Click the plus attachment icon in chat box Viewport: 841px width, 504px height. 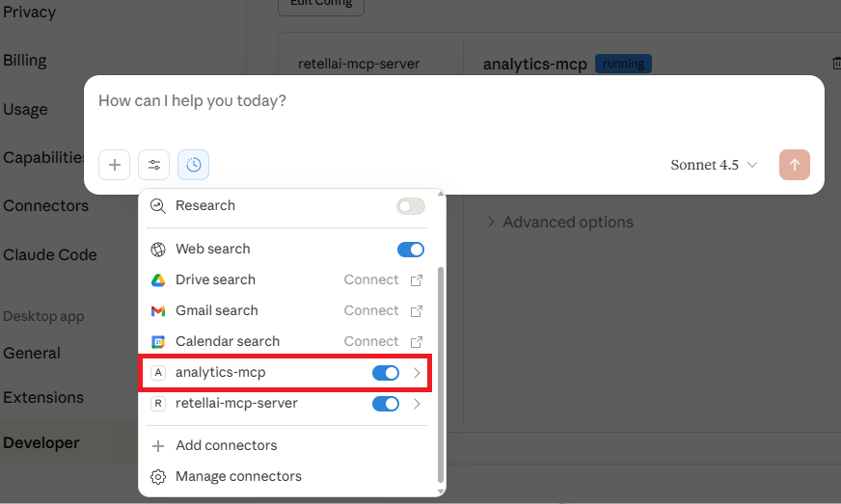114,165
